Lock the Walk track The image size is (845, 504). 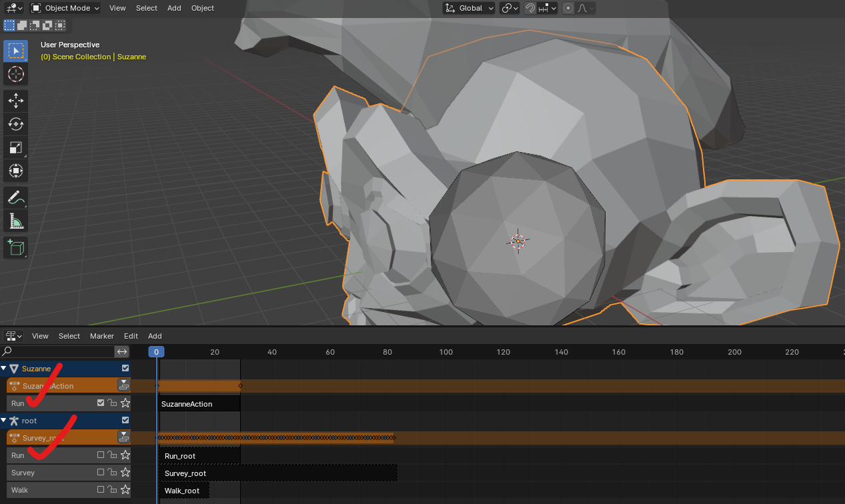[112, 489]
